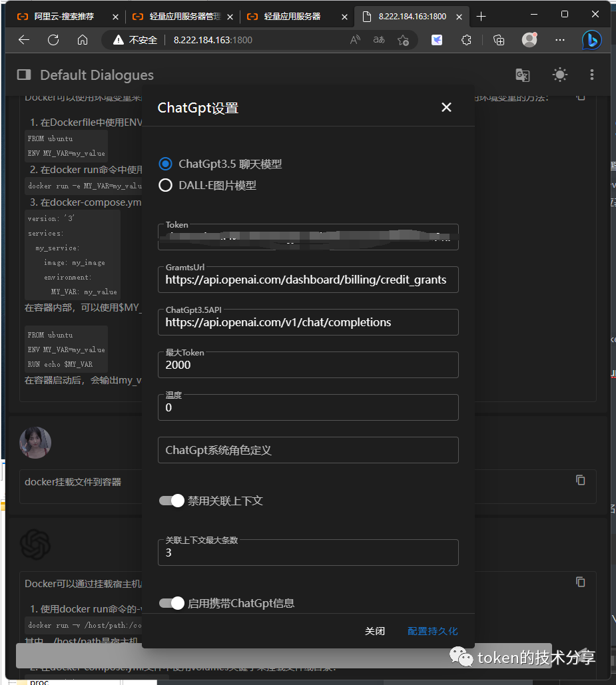The height and width of the screenshot is (685, 616).
Task: Go back with browser back arrow
Action: pyautogui.click(x=24, y=40)
